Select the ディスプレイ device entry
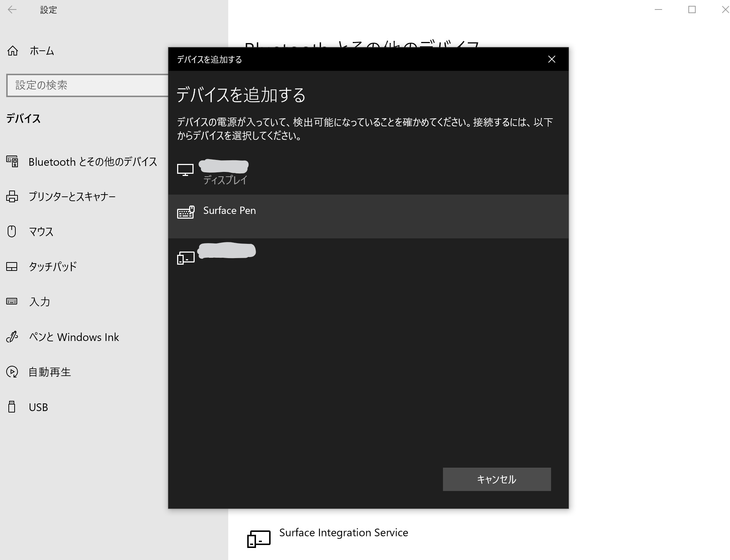 click(368, 172)
